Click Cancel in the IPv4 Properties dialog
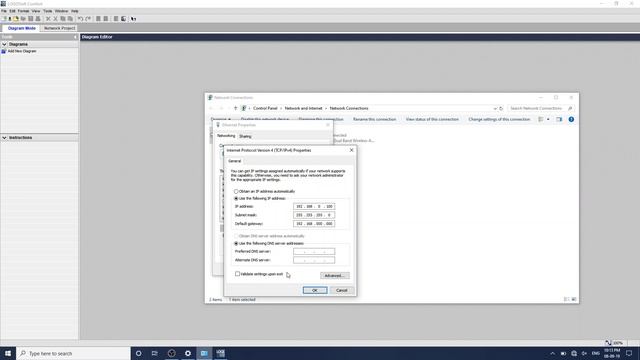 [x=342, y=290]
